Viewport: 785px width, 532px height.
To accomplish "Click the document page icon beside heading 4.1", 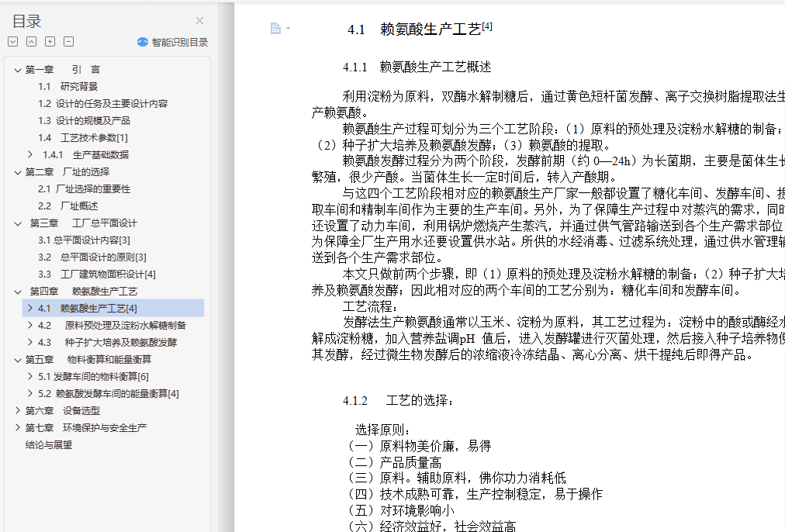I will coord(275,29).
